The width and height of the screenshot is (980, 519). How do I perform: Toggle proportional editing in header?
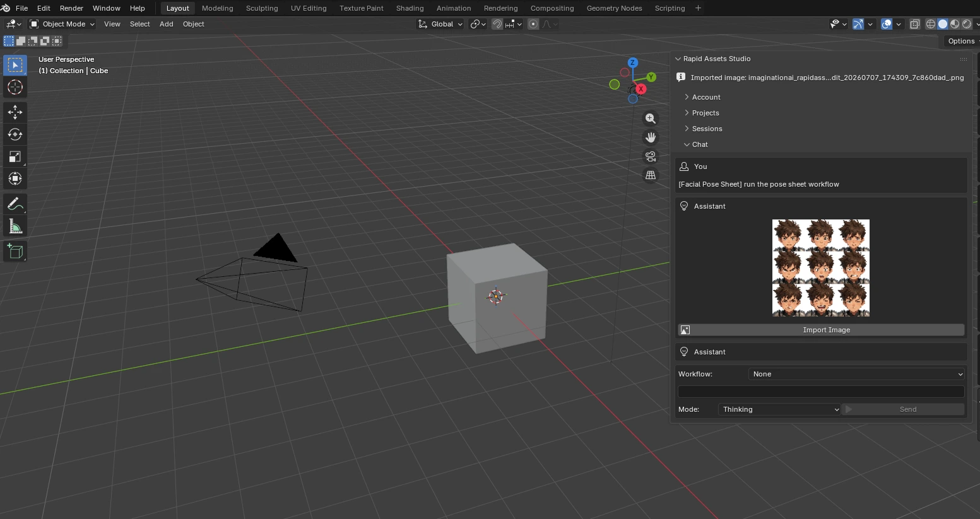tap(533, 24)
